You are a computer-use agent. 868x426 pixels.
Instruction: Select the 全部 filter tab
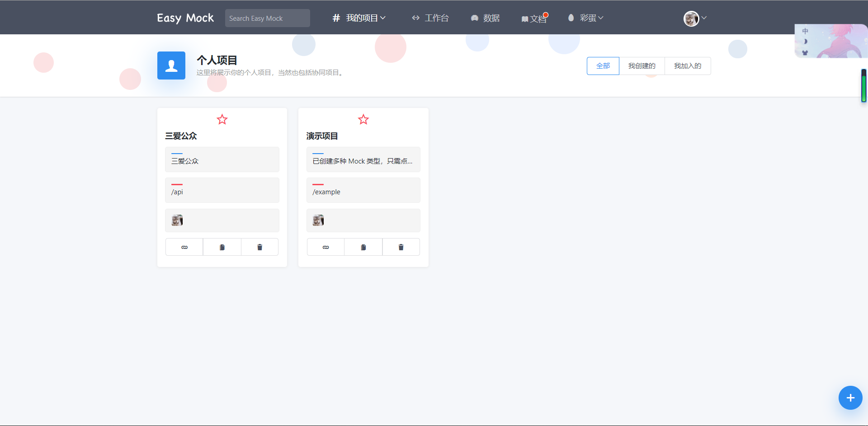603,66
